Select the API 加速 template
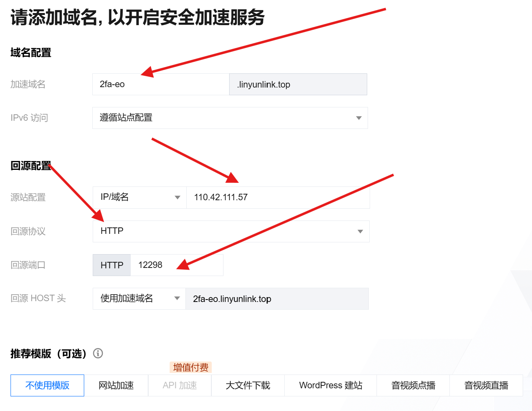Screen dimensions: 532x411 pyautogui.click(x=180, y=385)
